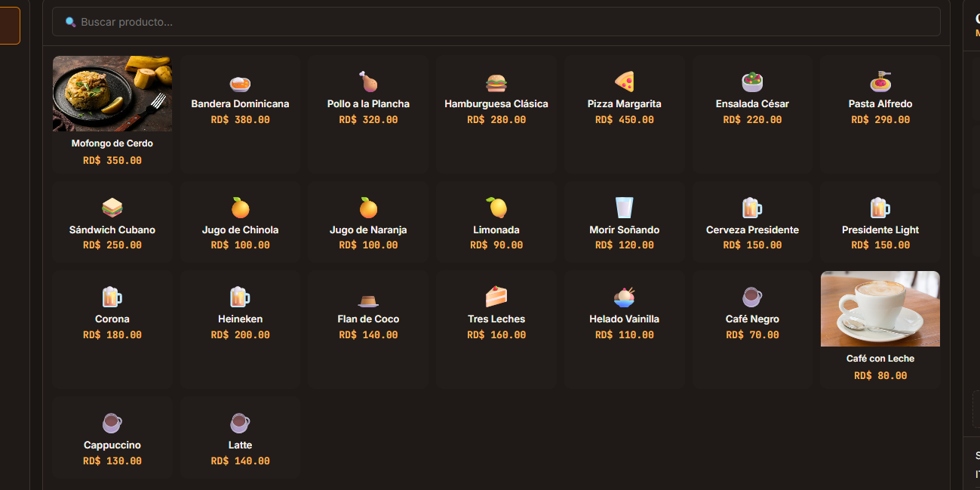Choose the orange fruit icon above Jugo de Naranja
The height and width of the screenshot is (490, 980).
pyautogui.click(x=368, y=208)
